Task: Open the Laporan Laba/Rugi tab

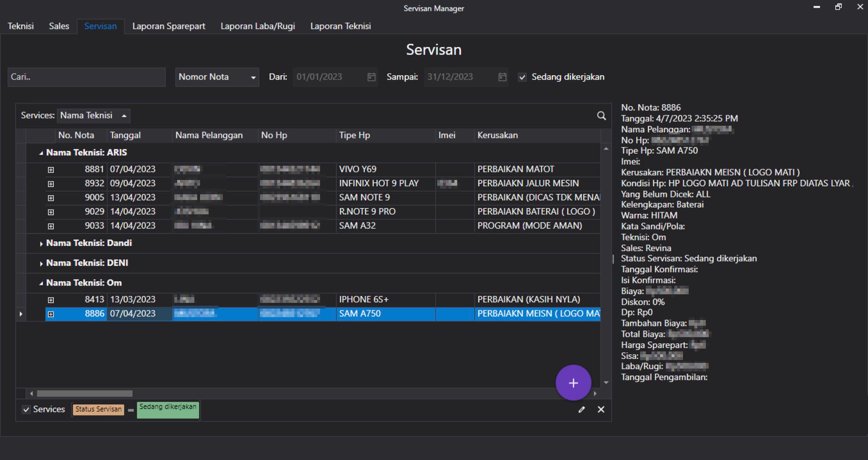Action: (258, 26)
